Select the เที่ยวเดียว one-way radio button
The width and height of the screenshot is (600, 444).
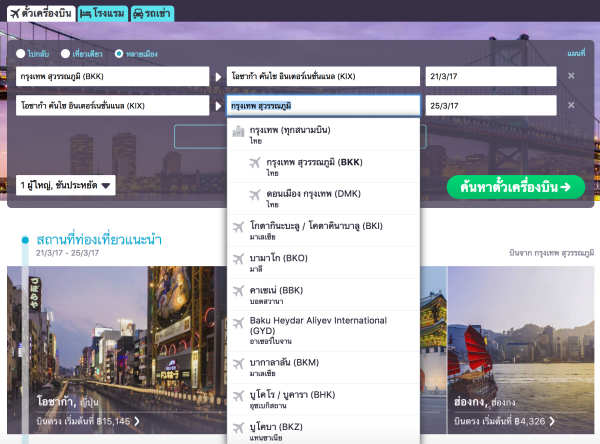[65, 54]
